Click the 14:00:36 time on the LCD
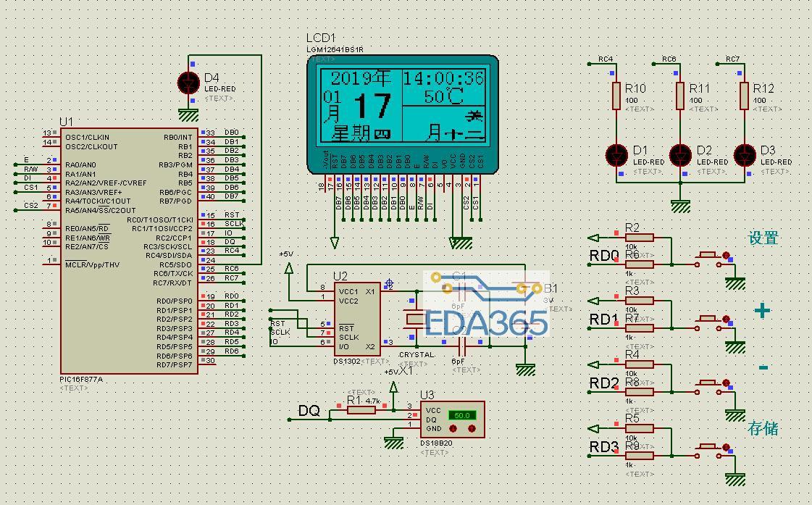This screenshot has width=812, height=505. tap(444, 78)
